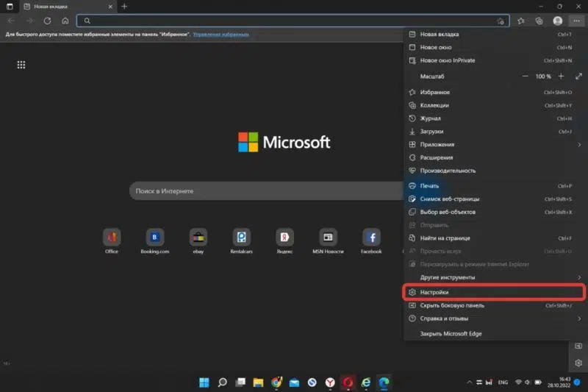Image resolution: width=588 pixels, height=392 pixels.
Task: Click the Facebook quick link tile
Action: click(x=371, y=238)
